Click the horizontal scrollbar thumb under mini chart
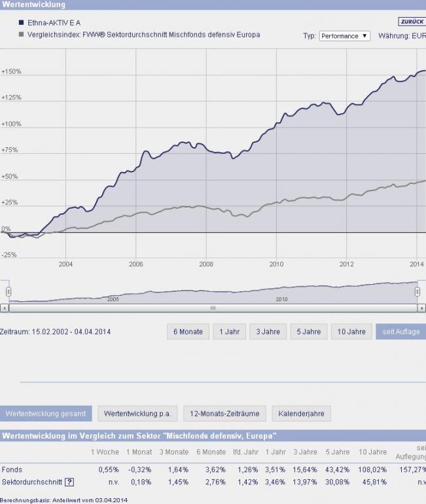 213,308
